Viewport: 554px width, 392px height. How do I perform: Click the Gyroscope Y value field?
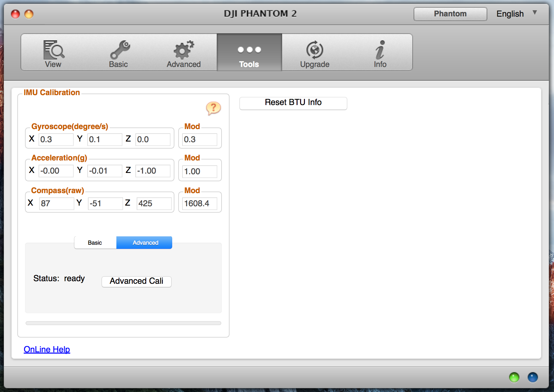tap(105, 139)
